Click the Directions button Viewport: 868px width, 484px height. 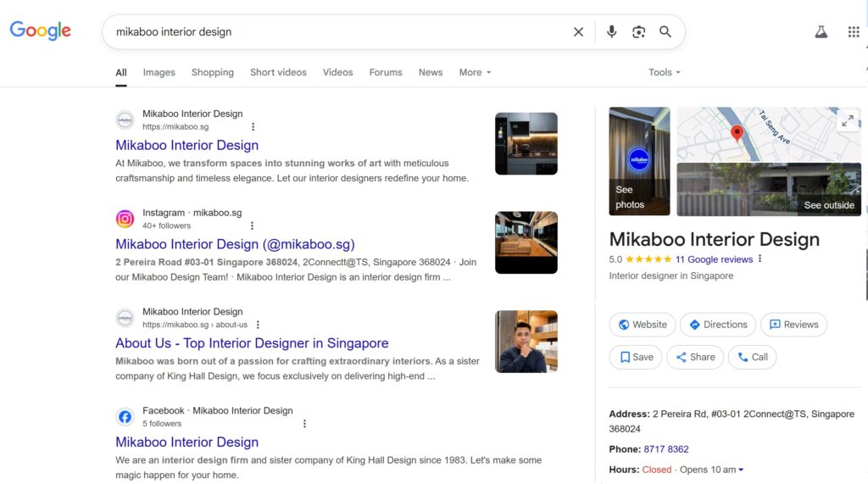(718, 325)
